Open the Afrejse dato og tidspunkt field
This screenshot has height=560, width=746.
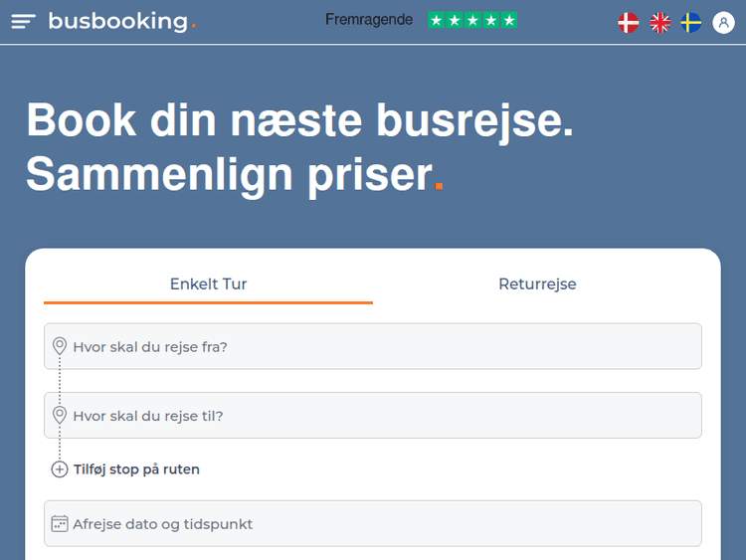pyautogui.click(x=373, y=523)
